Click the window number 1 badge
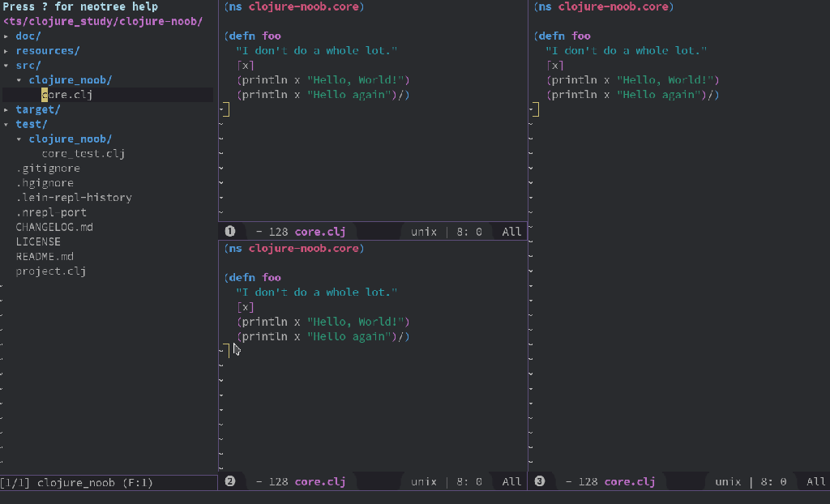 (x=229, y=232)
